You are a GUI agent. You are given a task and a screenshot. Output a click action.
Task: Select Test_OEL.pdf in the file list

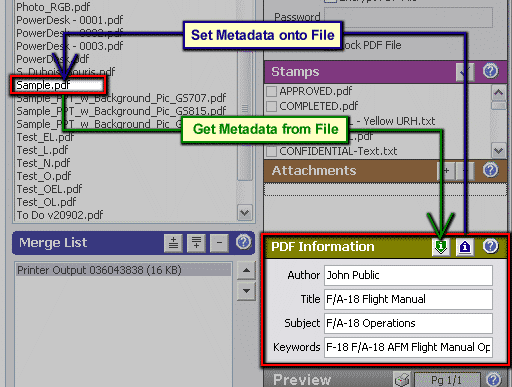click(x=49, y=189)
